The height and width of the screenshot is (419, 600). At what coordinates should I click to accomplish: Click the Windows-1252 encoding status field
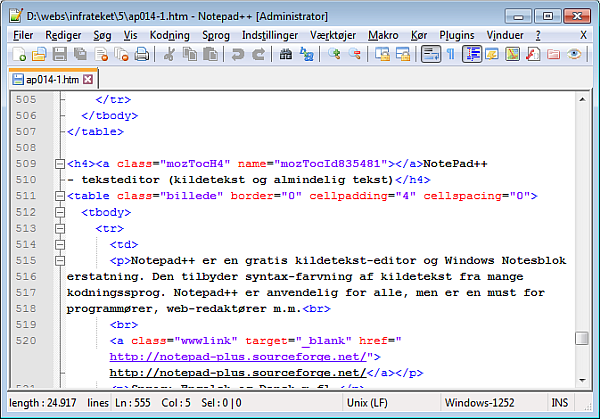(494, 403)
